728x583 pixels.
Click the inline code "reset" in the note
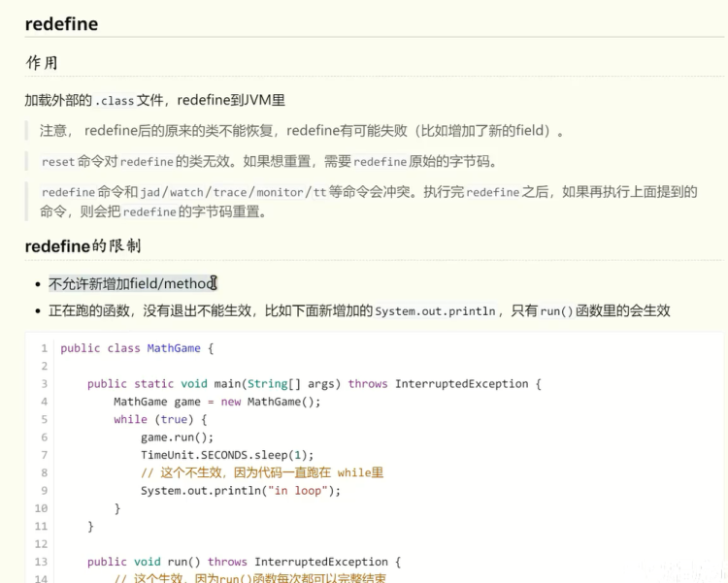(x=58, y=162)
